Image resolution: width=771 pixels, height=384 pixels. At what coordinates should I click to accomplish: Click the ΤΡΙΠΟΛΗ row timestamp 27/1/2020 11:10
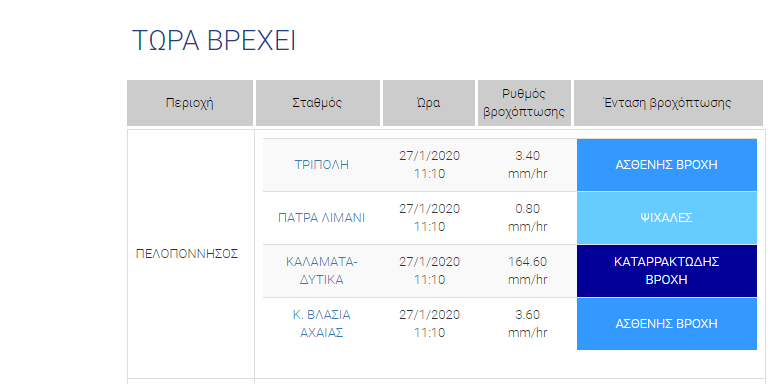pyautogui.click(x=429, y=165)
